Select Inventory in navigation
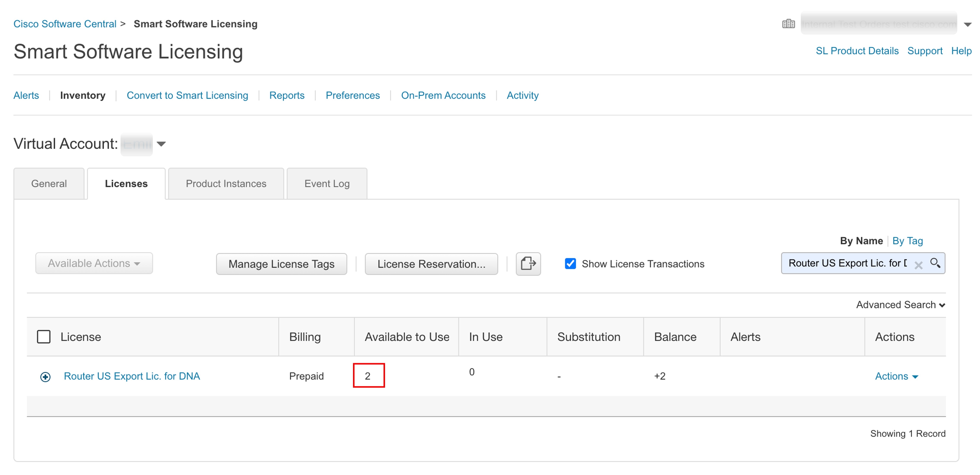Image resolution: width=980 pixels, height=475 pixels. point(82,95)
